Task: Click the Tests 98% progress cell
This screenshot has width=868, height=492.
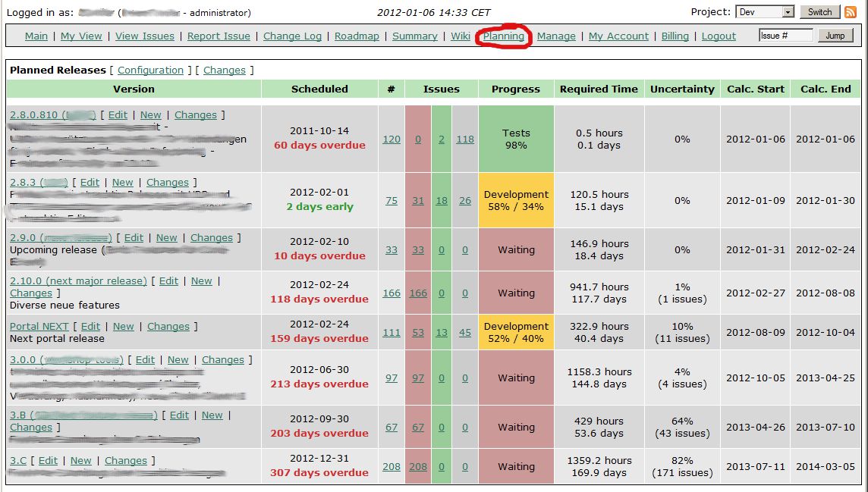Action: click(x=516, y=139)
